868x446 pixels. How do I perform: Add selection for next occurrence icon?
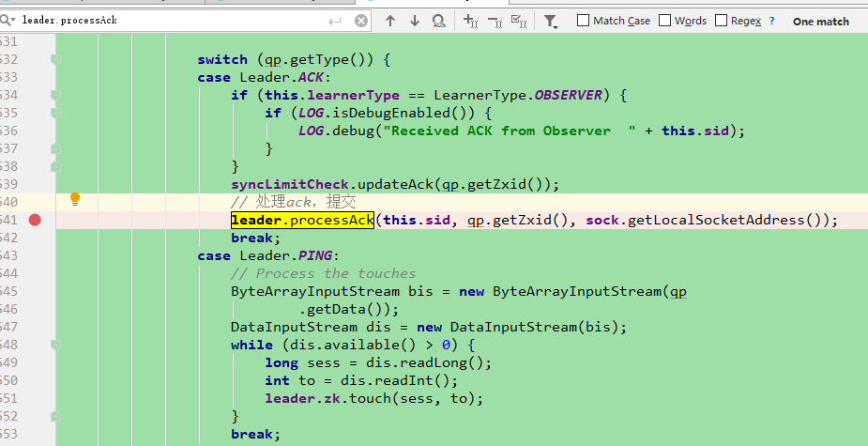470,21
